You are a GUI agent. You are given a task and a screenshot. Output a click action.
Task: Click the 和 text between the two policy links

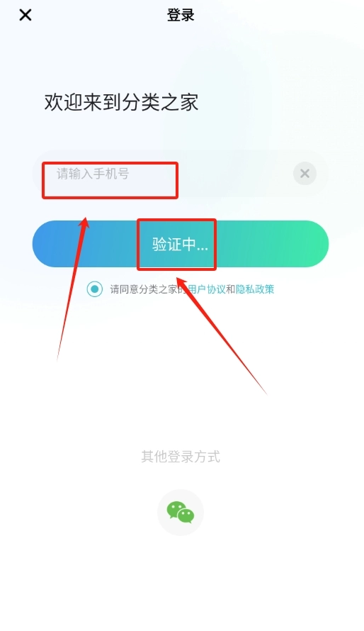click(230, 289)
